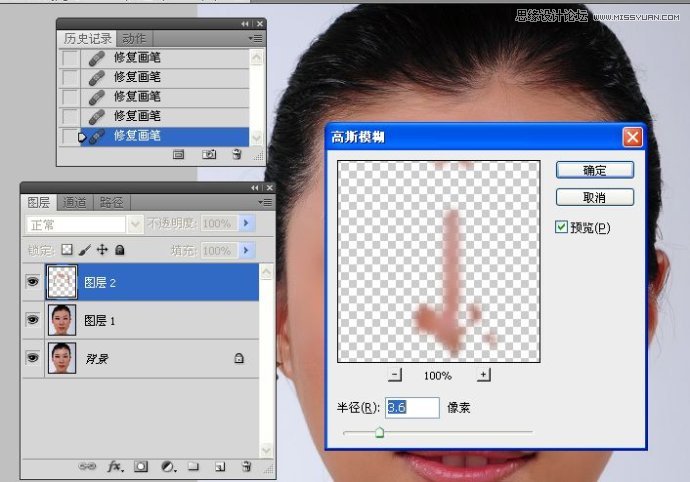Open the History panel options menu

click(256, 38)
